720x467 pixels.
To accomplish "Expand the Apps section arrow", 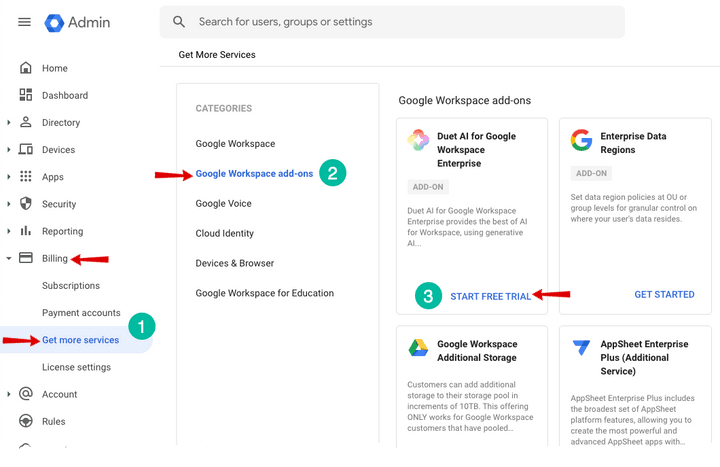I will click(x=9, y=177).
